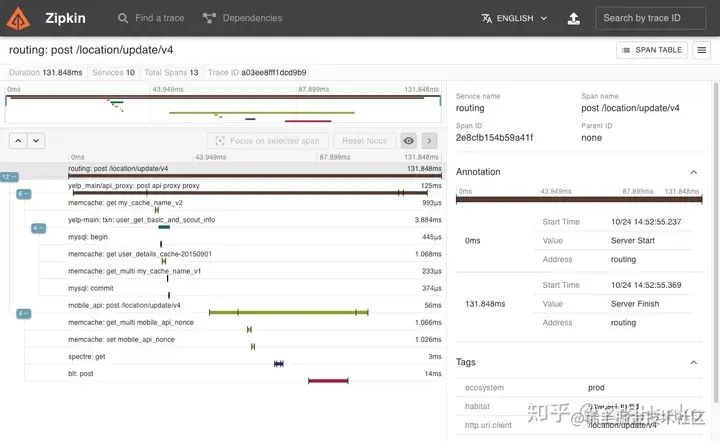Click the Duration 131.848ms label
The width and height of the screenshot is (720, 441).
45,73
